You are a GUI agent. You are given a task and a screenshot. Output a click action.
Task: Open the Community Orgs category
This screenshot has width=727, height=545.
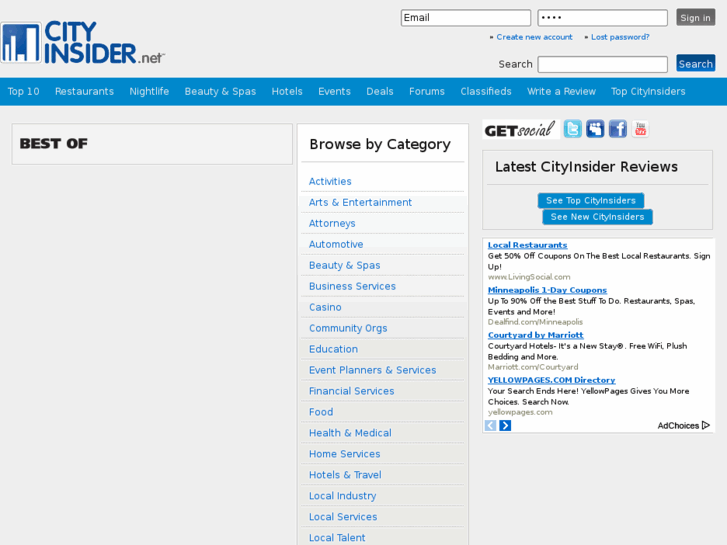tap(348, 328)
